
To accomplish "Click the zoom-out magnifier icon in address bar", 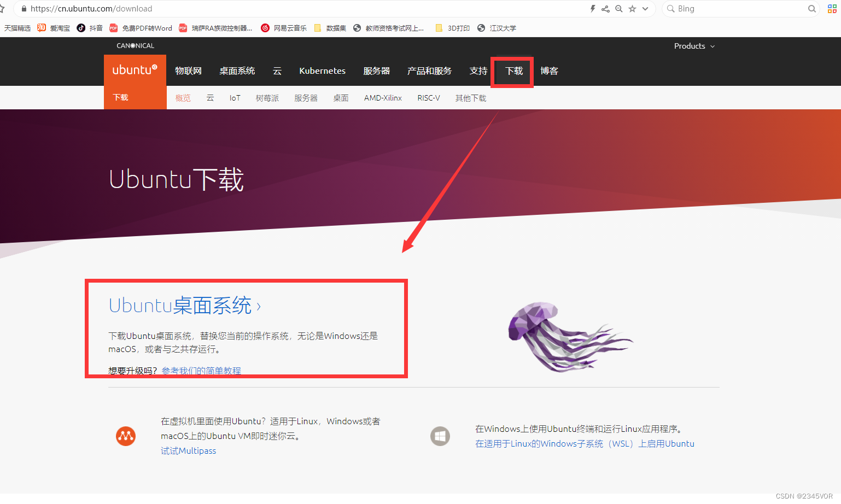I will tap(619, 9).
